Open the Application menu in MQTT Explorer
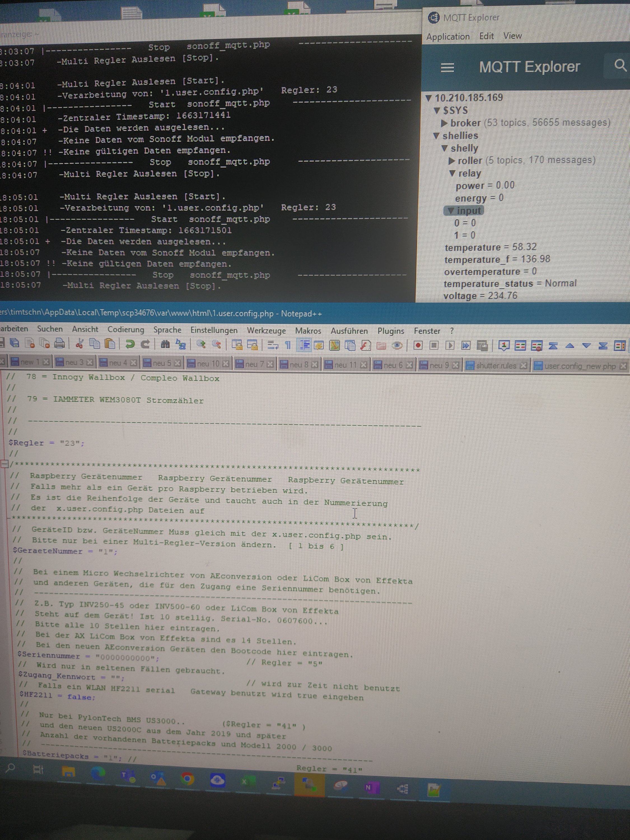The image size is (630, 840). [448, 37]
